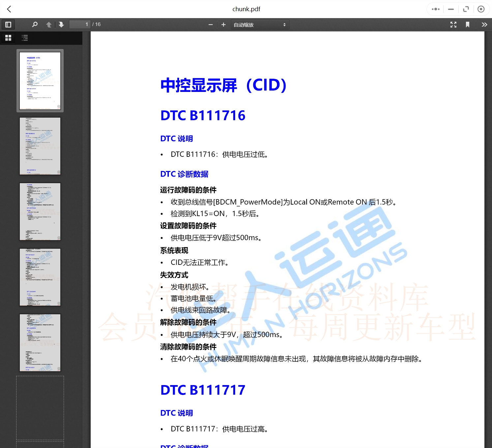Go back using the left arrow at top

click(9, 9)
